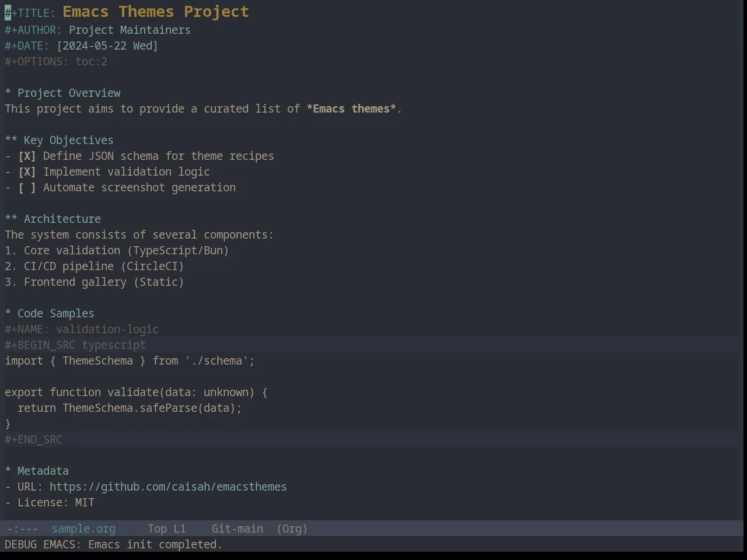Click on Project Maintainers author value

130,30
